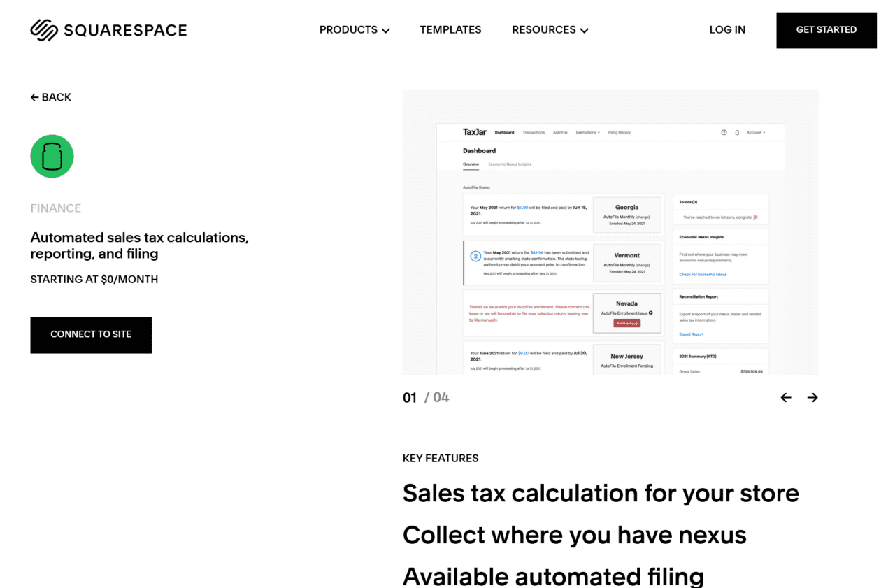Click the Squarespace logo icon

coord(44,30)
